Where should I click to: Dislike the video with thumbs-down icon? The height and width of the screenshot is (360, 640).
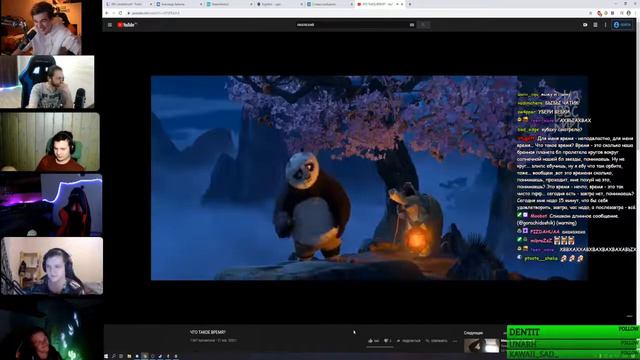coord(386,341)
